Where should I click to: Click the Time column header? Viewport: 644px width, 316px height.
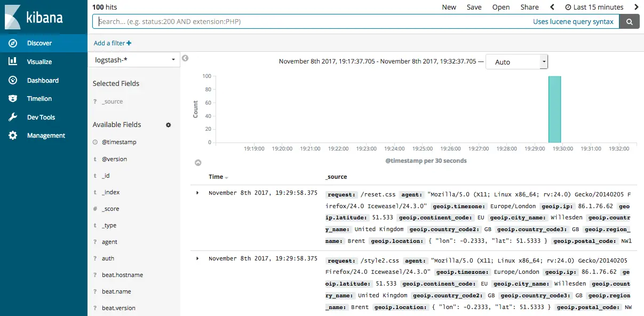pos(216,177)
